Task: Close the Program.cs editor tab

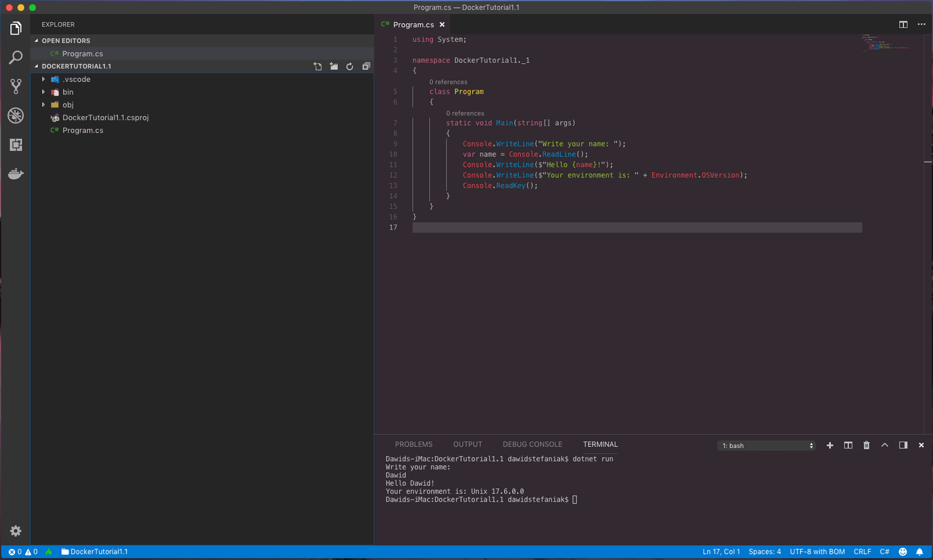Action: 442,25
